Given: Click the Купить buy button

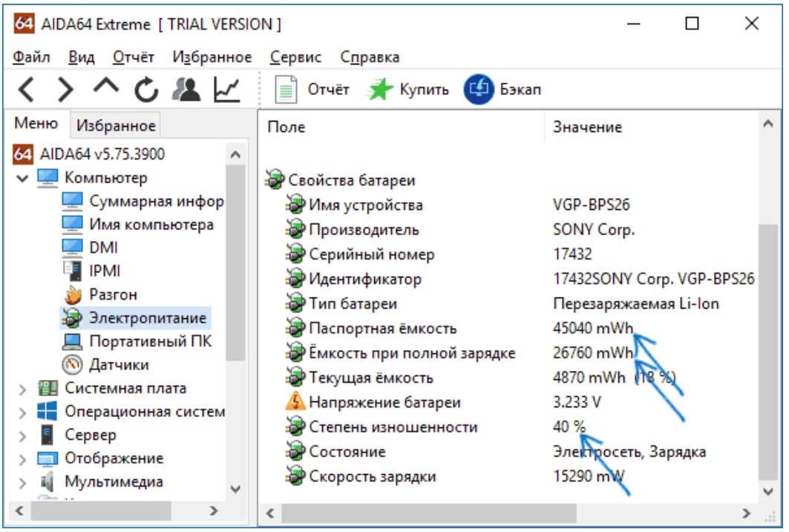Looking at the screenshot, I should (408, 90).
